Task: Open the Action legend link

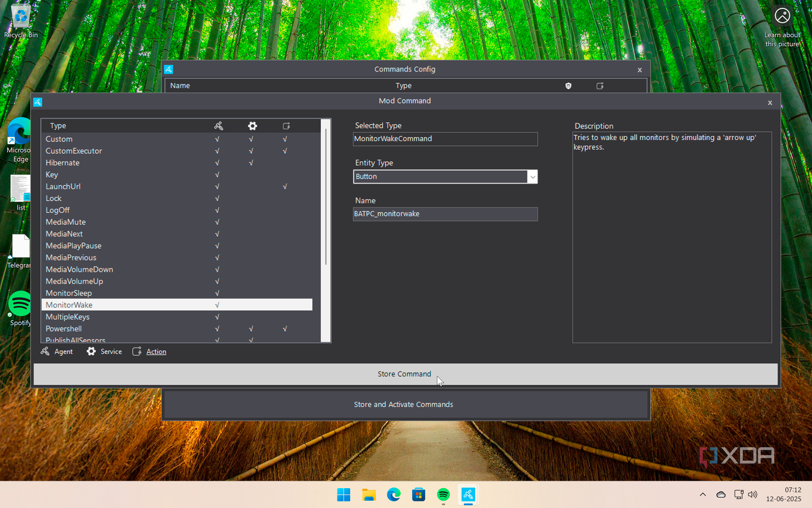Action: 156,352
